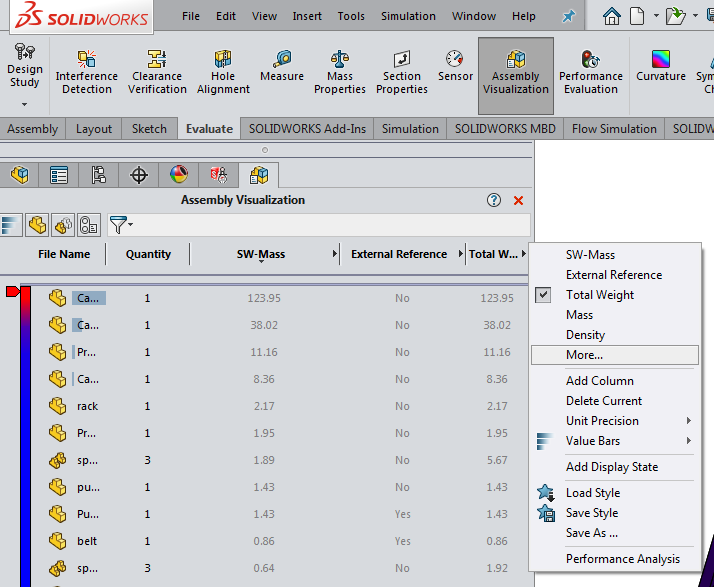Click the Open document icon

(x=675, y=16)
